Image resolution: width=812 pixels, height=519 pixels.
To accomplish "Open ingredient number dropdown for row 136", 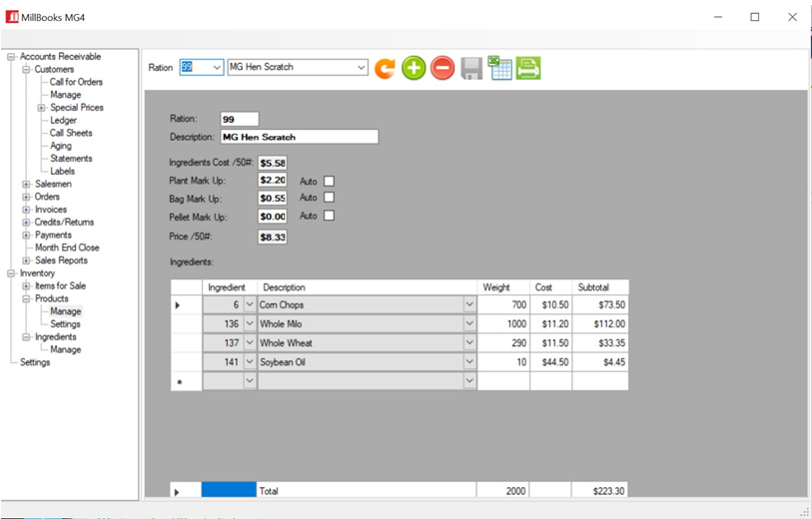I will point(250,324).
